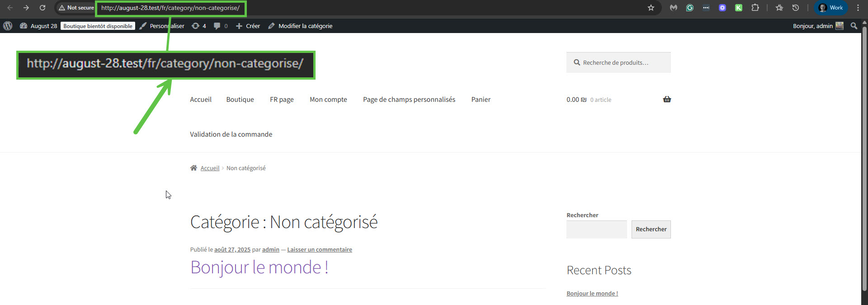868x305 pixels.
Task: Open Personnaliser in the admin bar
Action: pyautogui.click(x=162, y=26)
